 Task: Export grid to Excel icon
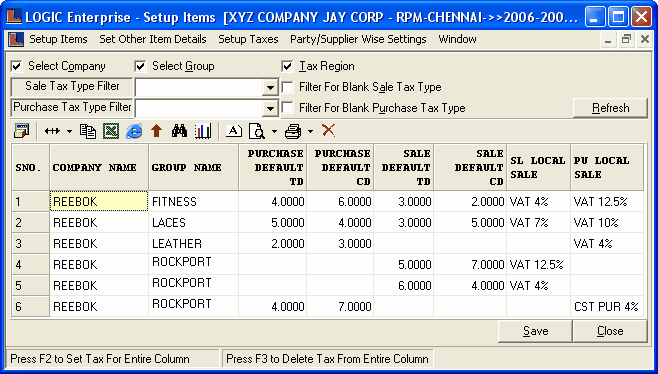111,131
